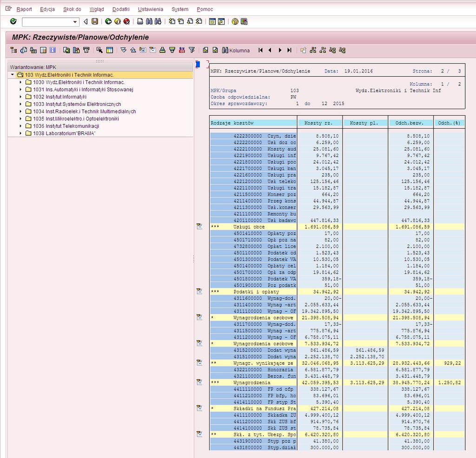The width and height of the screenshot is (476, 458).
Task: Click the Create New Session icon
Action: [x=212, y=21]
